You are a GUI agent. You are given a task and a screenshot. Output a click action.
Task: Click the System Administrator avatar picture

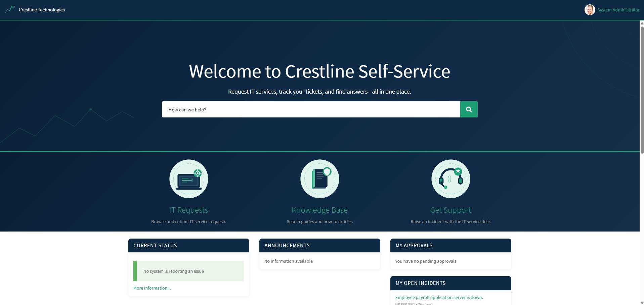590,10
